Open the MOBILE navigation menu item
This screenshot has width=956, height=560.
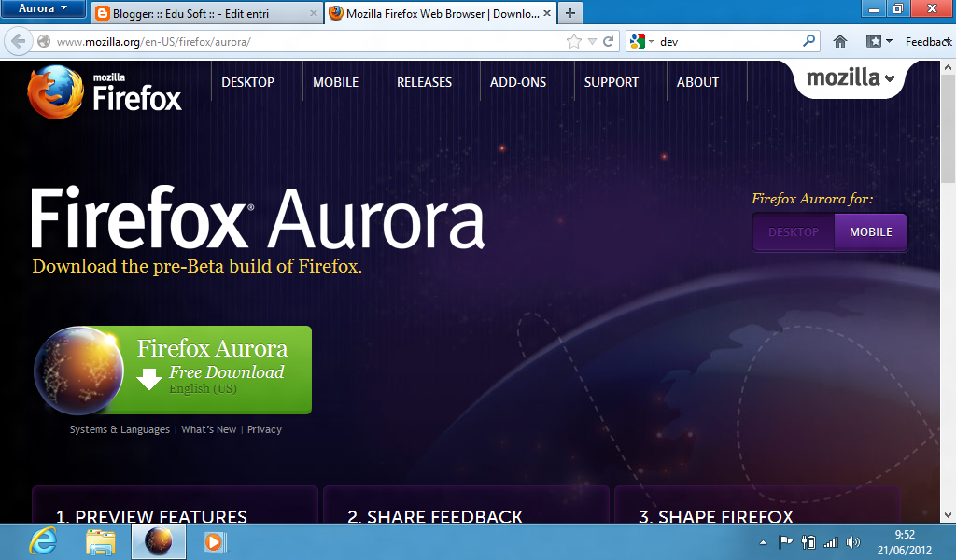[335, 82]
